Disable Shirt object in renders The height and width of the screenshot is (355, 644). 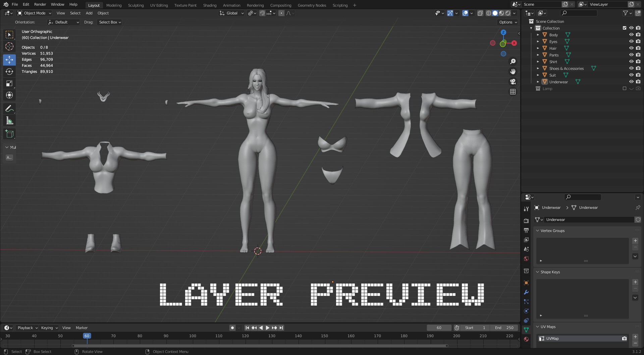[638, 61]
